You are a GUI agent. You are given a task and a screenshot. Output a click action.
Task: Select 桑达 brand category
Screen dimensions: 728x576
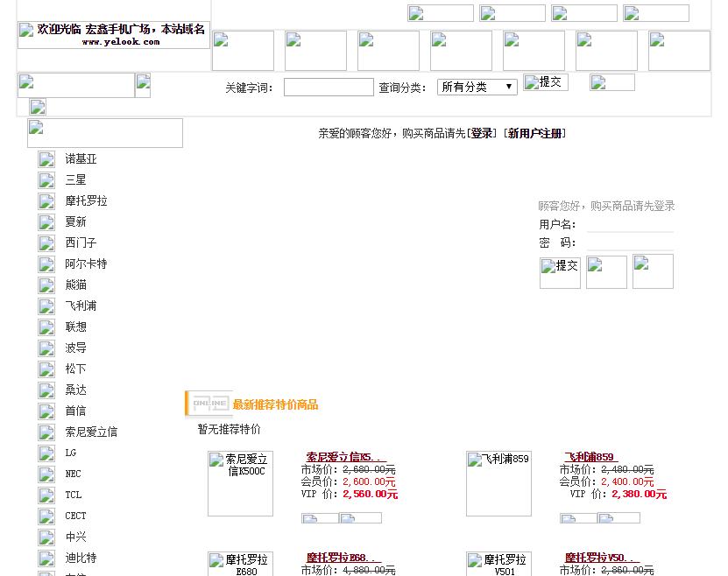[x=75, y=390]
